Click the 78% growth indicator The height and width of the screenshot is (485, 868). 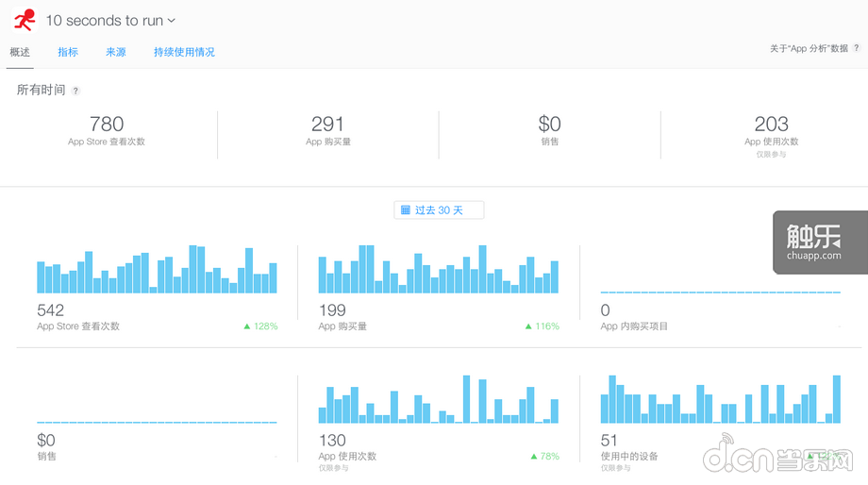545,457
